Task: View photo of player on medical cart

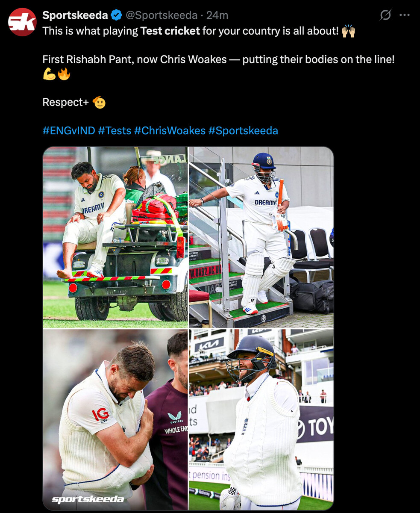Action: [115, 237]
